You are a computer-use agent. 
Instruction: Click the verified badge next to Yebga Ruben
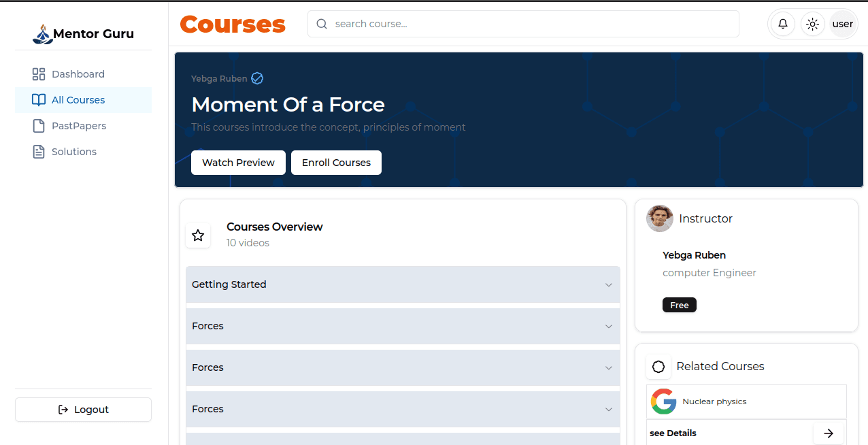[257, 78]
